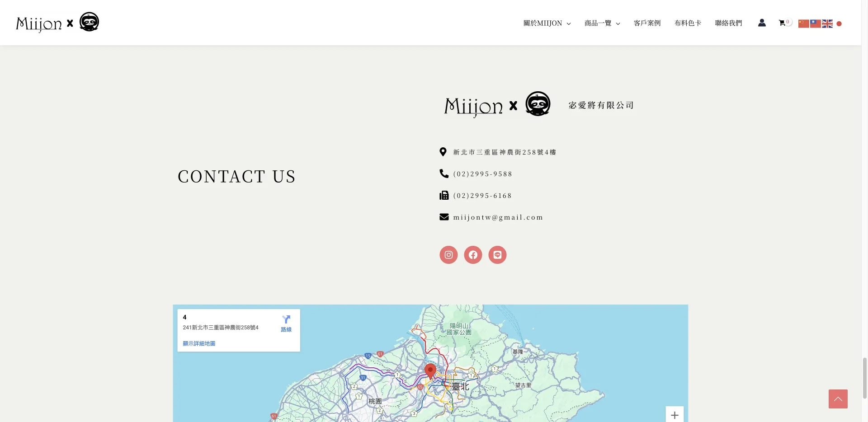Click the map directions 路線 icon
The width and height of the screenshot is (868, 422).
pos(286,323)
